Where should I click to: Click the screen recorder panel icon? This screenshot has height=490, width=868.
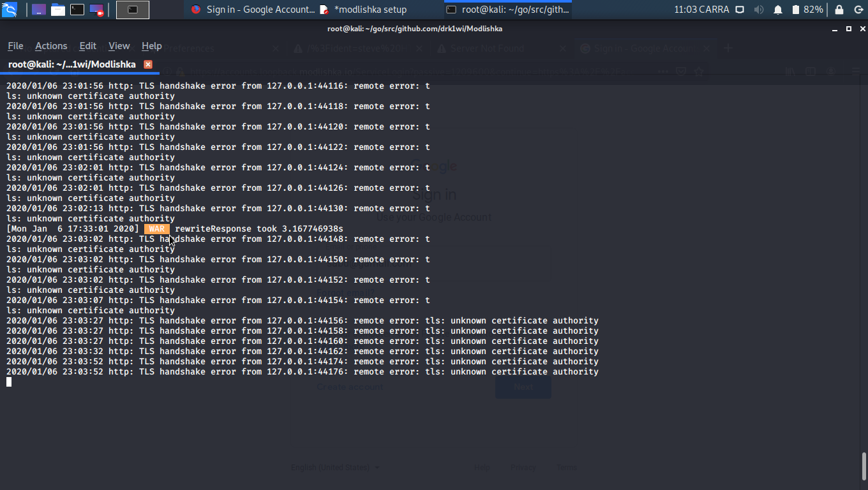(x=96, y=10)
